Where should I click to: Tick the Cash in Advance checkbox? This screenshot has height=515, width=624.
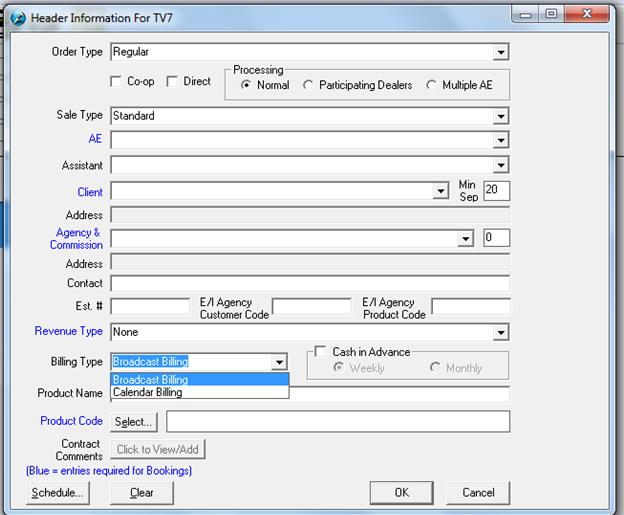click(320, 352)
